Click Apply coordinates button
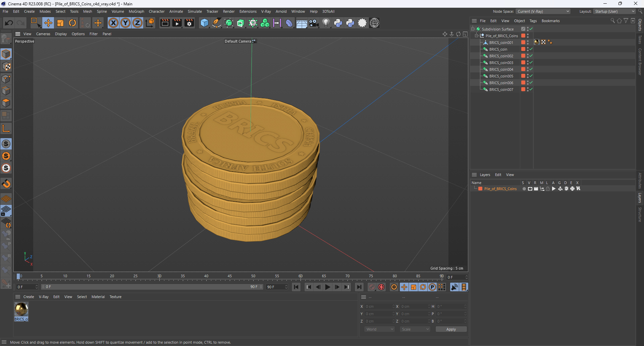Image resolution: width=644 pixels, height=346 pixels. [451, 329]
